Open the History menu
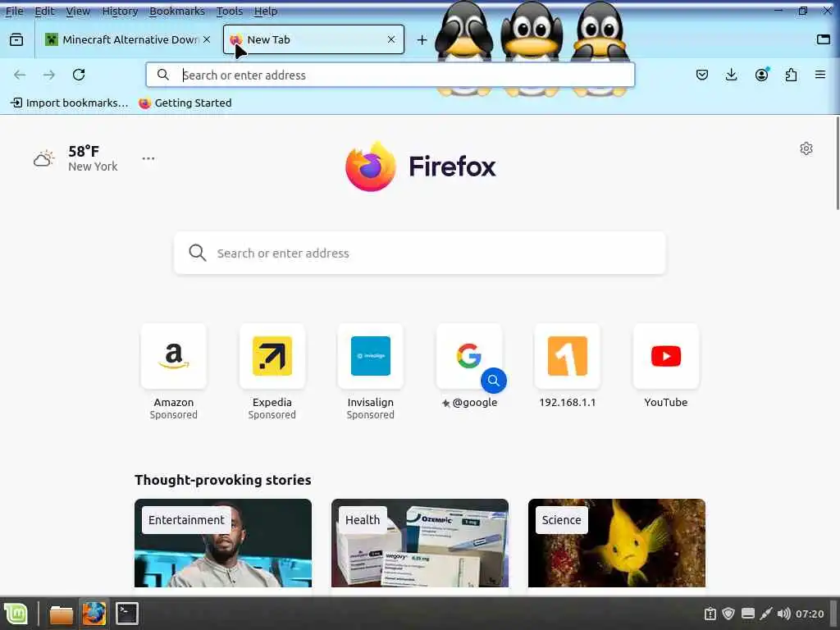This screenshot has width=840, height=630. tap(120, 11)
